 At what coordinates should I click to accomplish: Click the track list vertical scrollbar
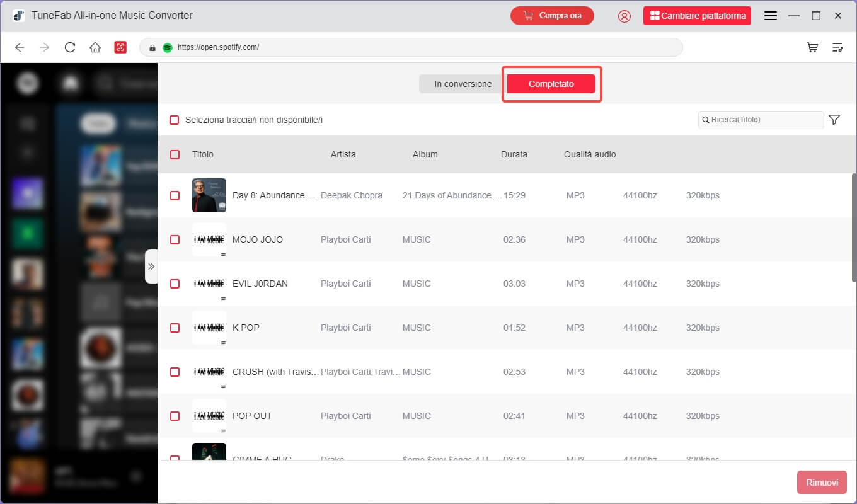854,227
